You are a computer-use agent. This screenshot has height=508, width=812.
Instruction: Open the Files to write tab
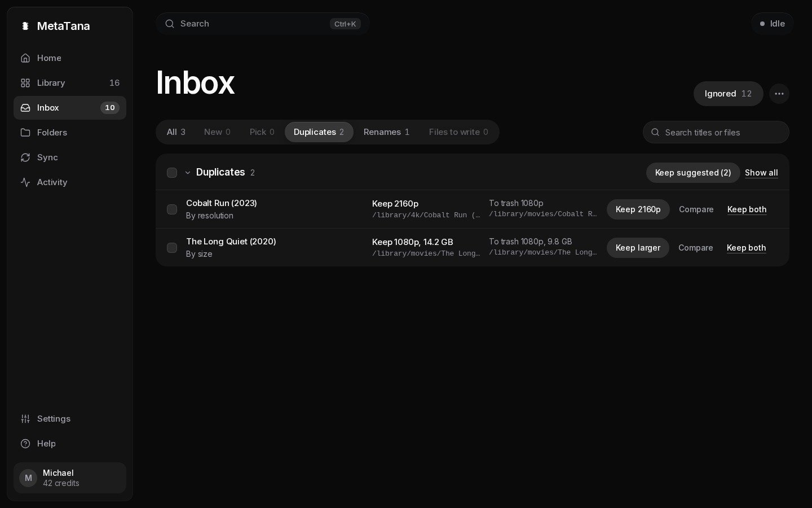pos(458,132)
